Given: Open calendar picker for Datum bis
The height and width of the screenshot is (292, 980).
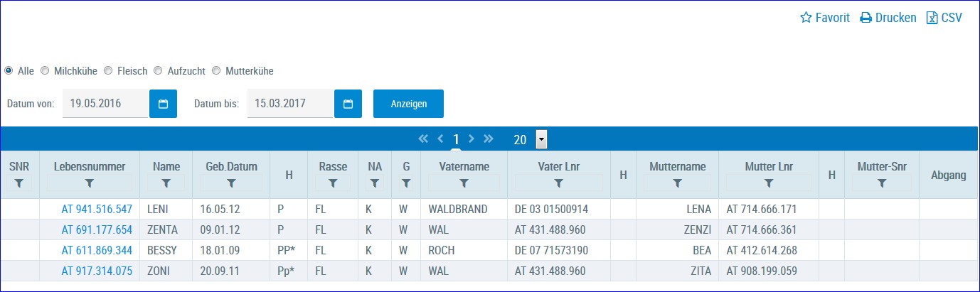Looking at the screenshot, I should click(348, 104).
